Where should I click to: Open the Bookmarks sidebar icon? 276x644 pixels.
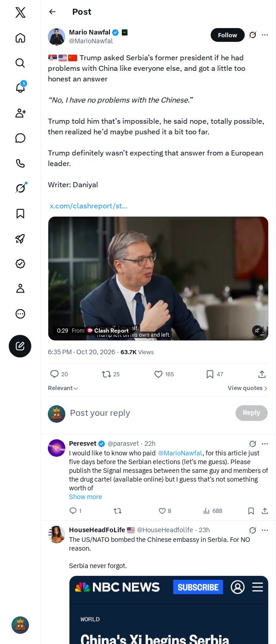pos(20,213)
